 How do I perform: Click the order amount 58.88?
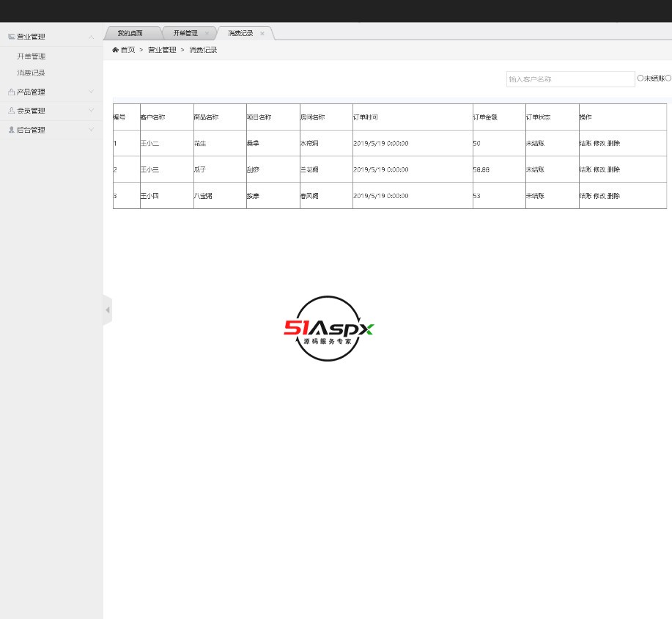coord(481,169)
